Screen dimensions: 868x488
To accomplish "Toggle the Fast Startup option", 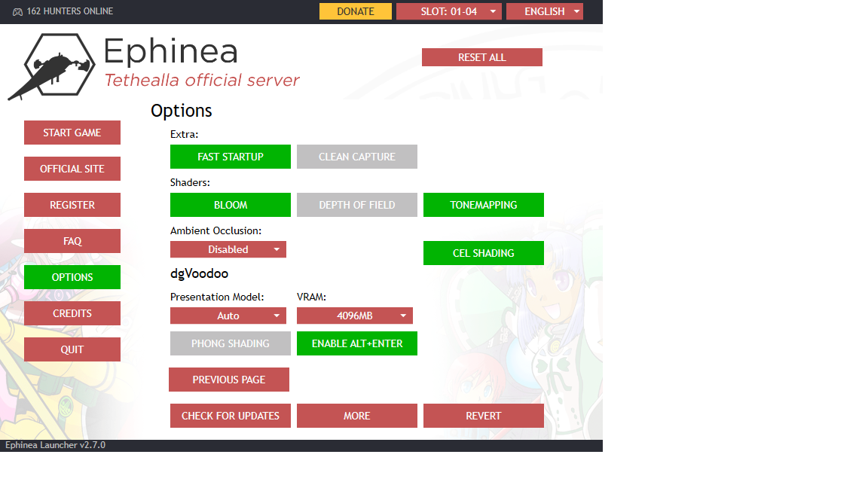I will [231, 157].
